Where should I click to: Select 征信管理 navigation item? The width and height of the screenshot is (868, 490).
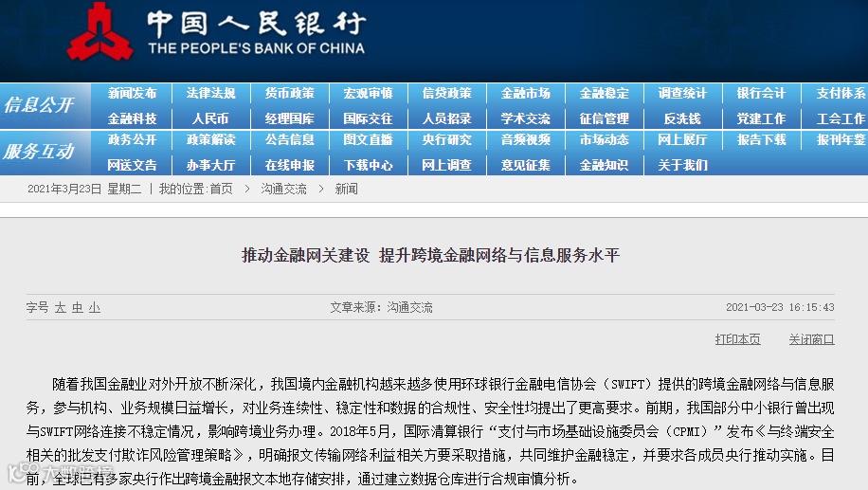tap(604, 118)
